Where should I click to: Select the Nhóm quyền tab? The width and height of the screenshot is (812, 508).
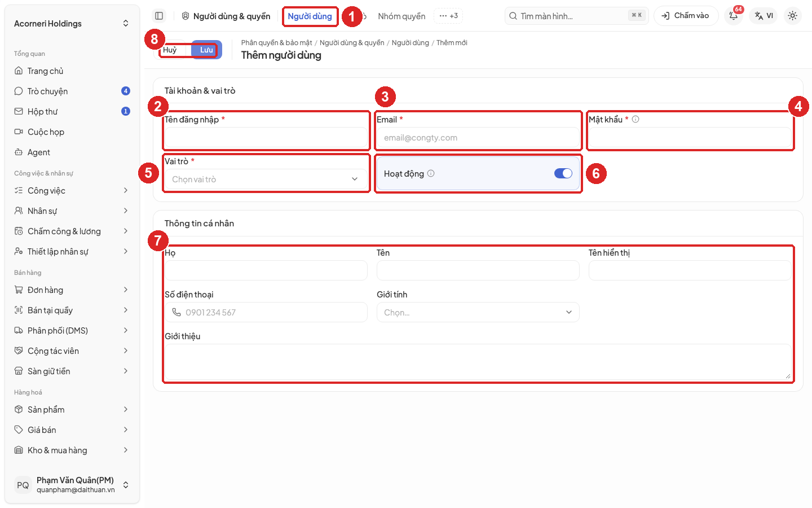coord(401,16)
